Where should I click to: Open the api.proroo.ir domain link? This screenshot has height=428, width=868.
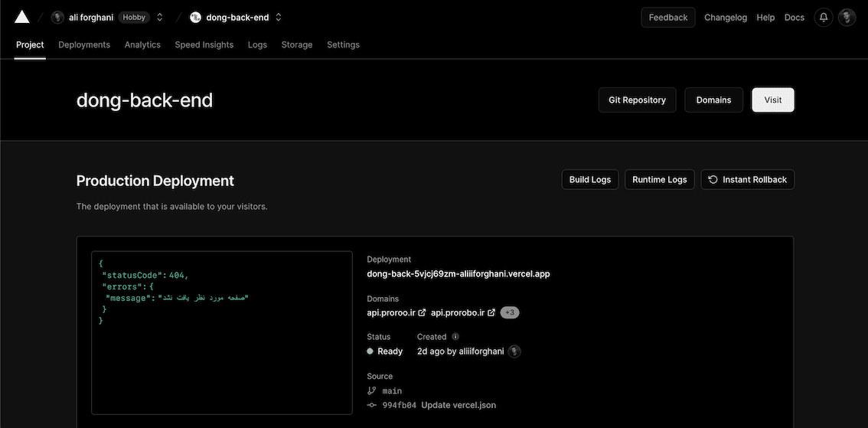(391, 313)
